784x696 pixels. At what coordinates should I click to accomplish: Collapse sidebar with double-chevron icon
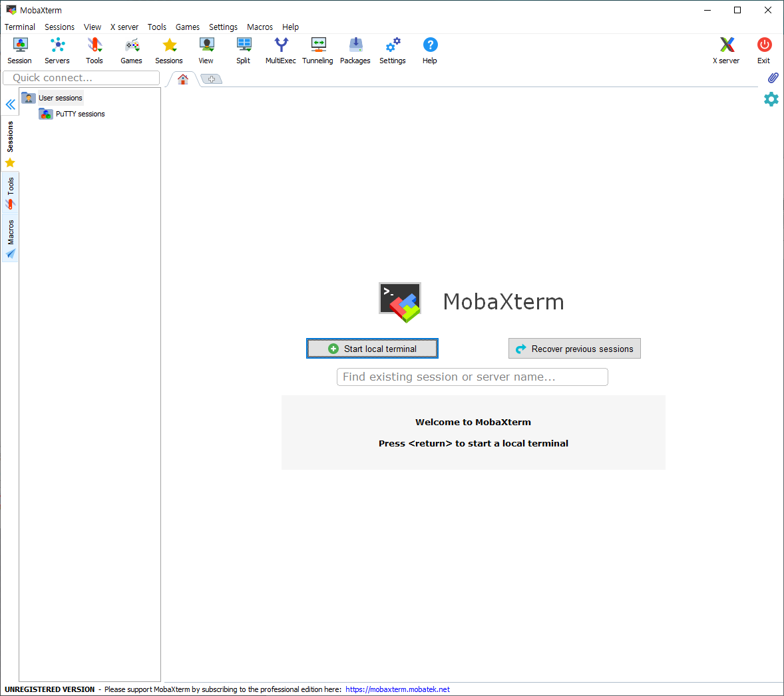click(11, 104)
